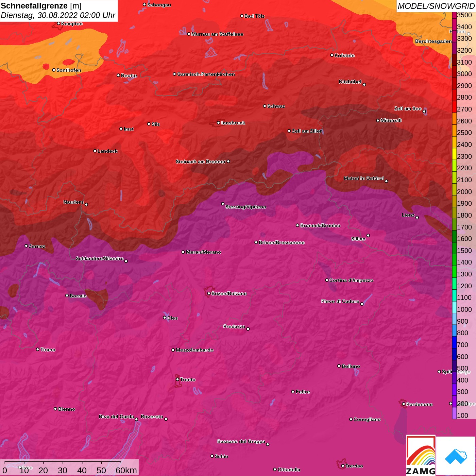The width and height of the screenshot is (476, 476).
Task: Click the Innsbruck city marker dot
Action: (218, 123)
